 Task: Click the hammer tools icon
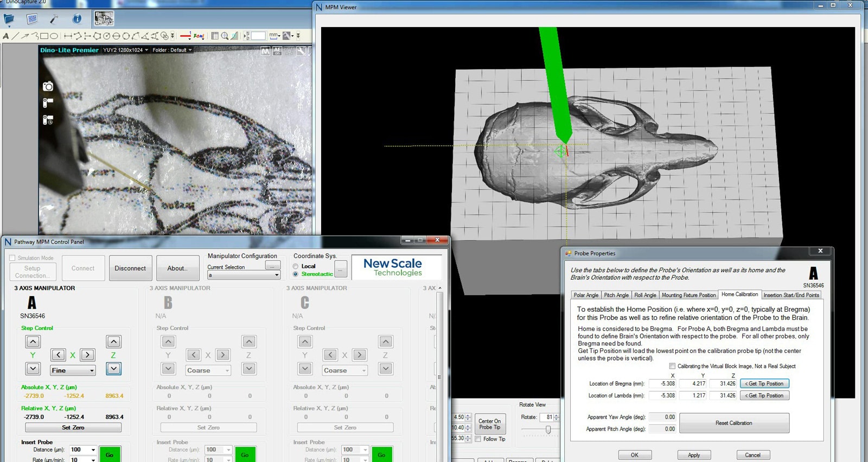click(54, 20)
